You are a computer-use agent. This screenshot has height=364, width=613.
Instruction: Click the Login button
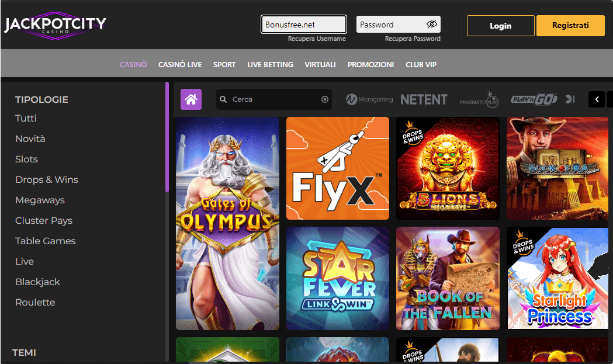(x=500, y=26)
